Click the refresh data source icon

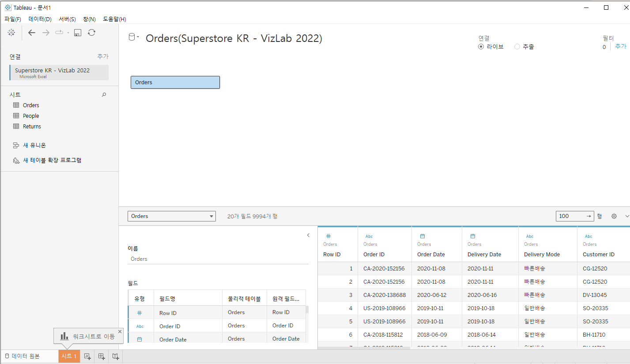pos(91,33)
